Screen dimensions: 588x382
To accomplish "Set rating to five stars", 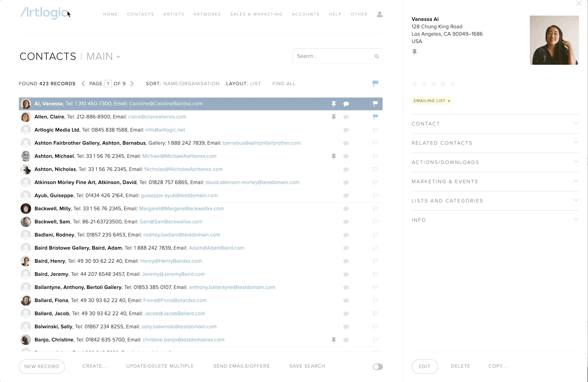I will [x=453, y=84].
